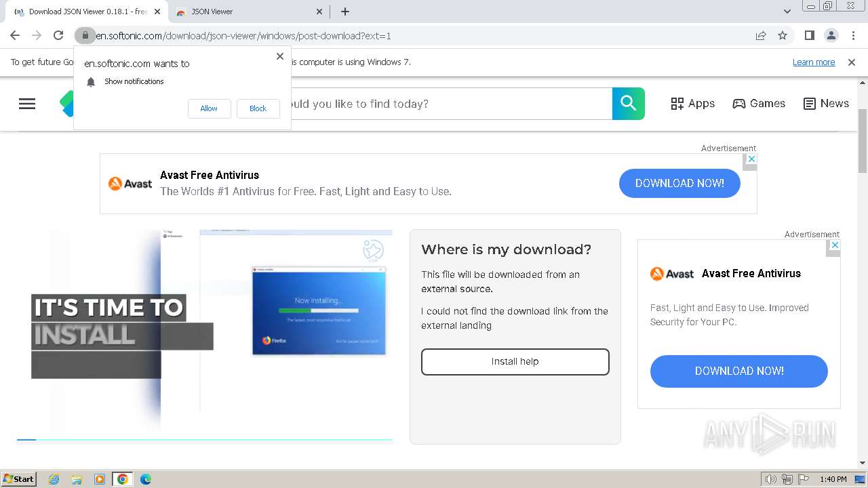
Task: Close the notification permission popup
Action: [280, 56]
